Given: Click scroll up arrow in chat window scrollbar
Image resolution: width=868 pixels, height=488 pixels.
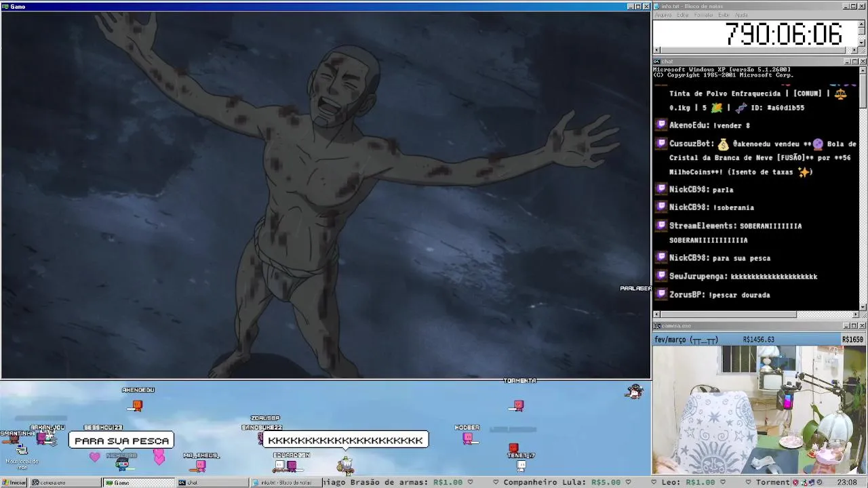Looking at the screenshot, I should tap(863, 70).
